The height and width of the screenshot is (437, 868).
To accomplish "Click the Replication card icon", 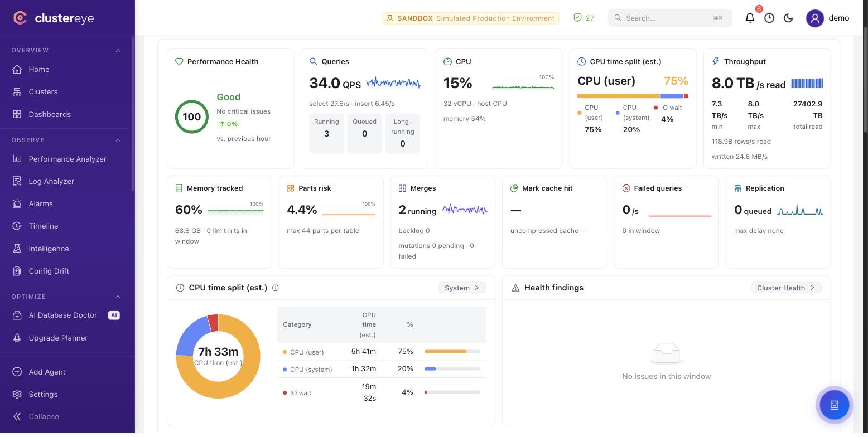I will tap(738, 188).
